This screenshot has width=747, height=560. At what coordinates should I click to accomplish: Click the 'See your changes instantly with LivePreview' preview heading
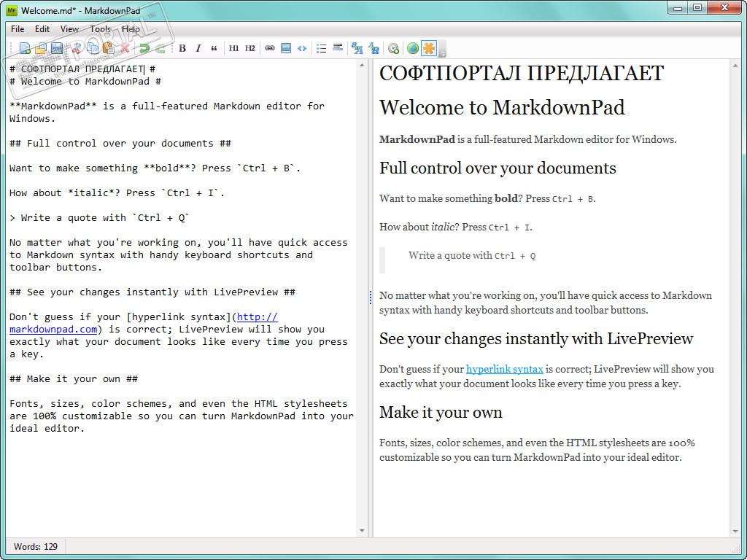tap(536, 339)
